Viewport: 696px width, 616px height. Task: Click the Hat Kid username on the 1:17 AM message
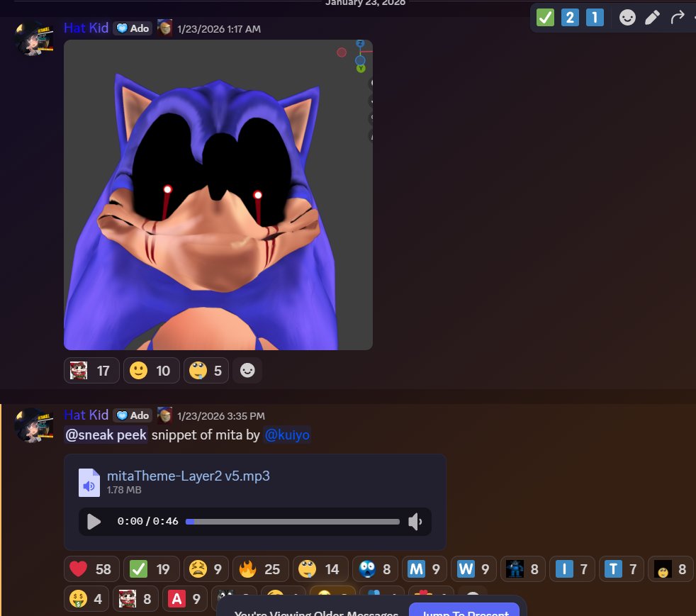pos(86,28)
